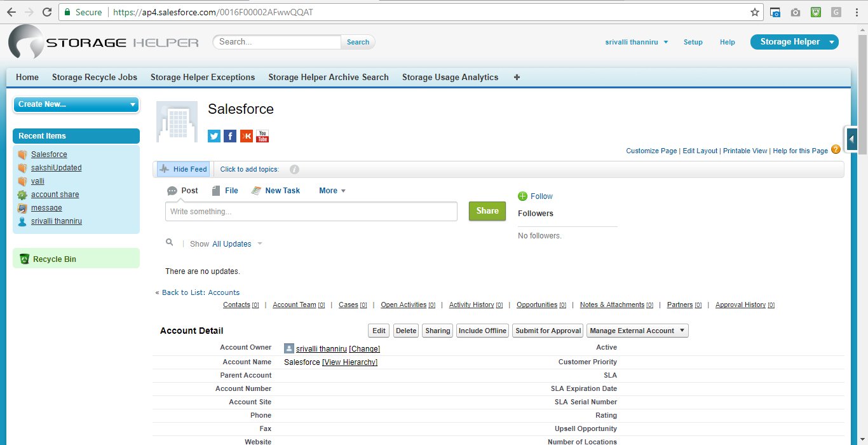The width and height of the screenshot is (868, 445).
Task: Open the Manage External Account dropdown
Action: [x=637, y=331]
